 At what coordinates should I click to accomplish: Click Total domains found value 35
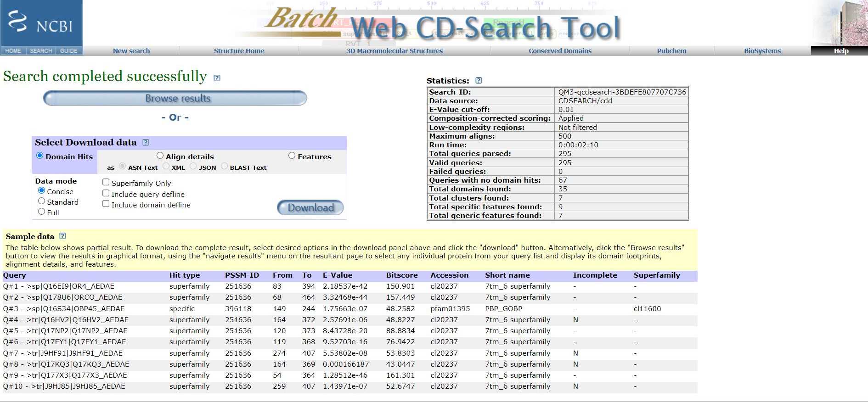pyautogui.click(x=563, y=189)
